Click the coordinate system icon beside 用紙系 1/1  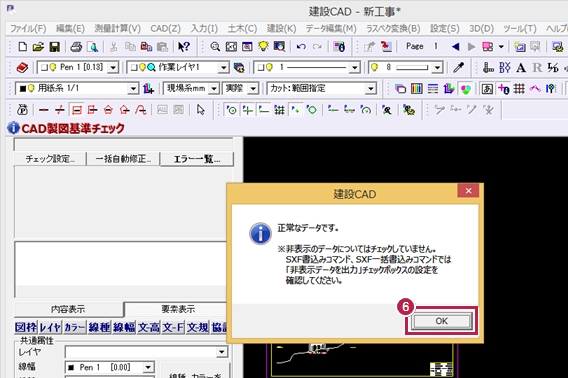point(148,88)
